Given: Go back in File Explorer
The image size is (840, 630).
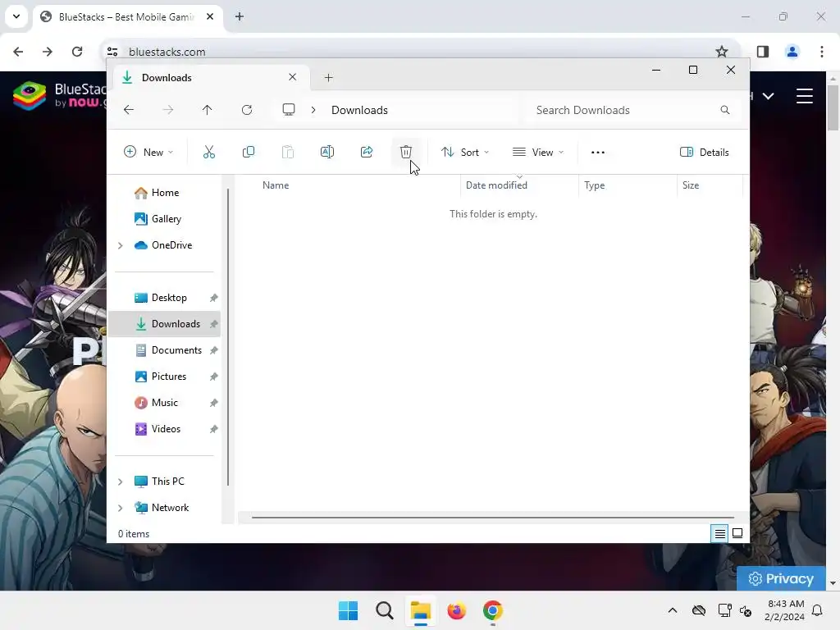Looking at the screenshot, I should (129, 110).
